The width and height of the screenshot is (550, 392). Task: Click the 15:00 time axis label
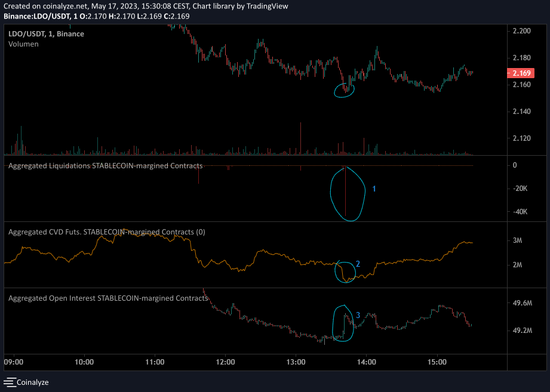[437, 362]
